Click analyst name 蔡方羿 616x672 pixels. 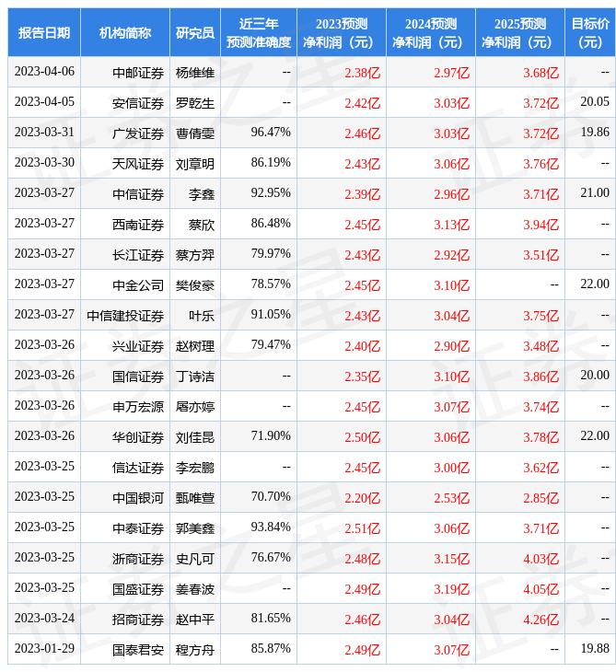click(x=195, y=255)
